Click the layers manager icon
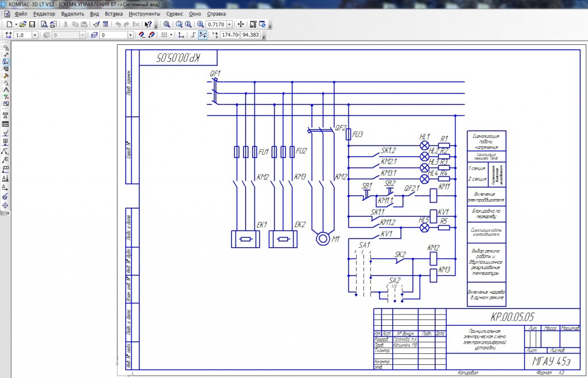 tap(94, 35)
